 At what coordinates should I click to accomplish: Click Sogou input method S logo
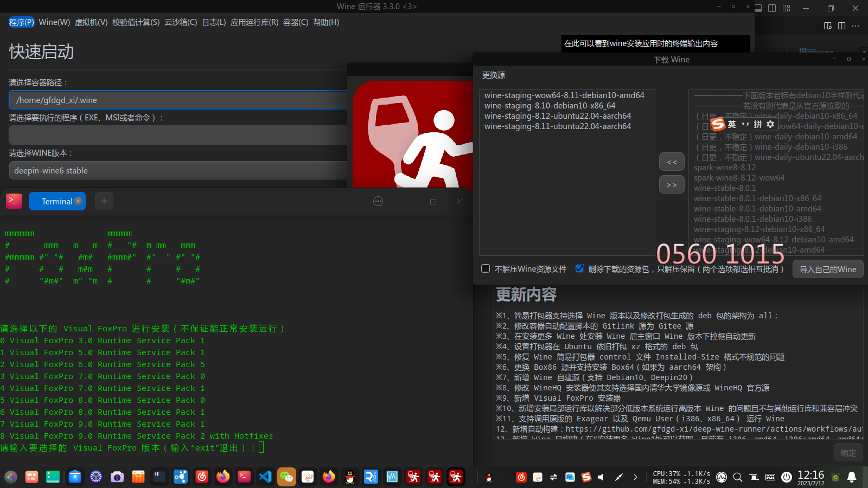coord(718,124)
